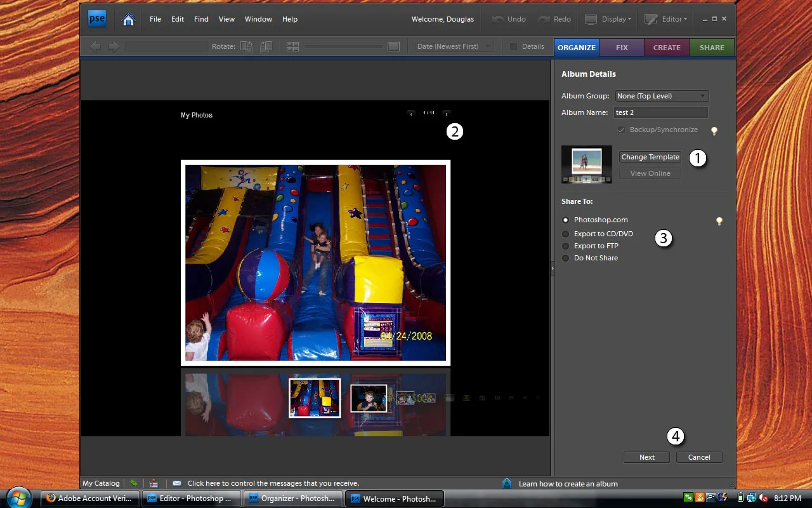This screenshot has height=508, width=812.
Task: Switch to Editor - Photoshop taskbar window
Action: pos(191,498)
